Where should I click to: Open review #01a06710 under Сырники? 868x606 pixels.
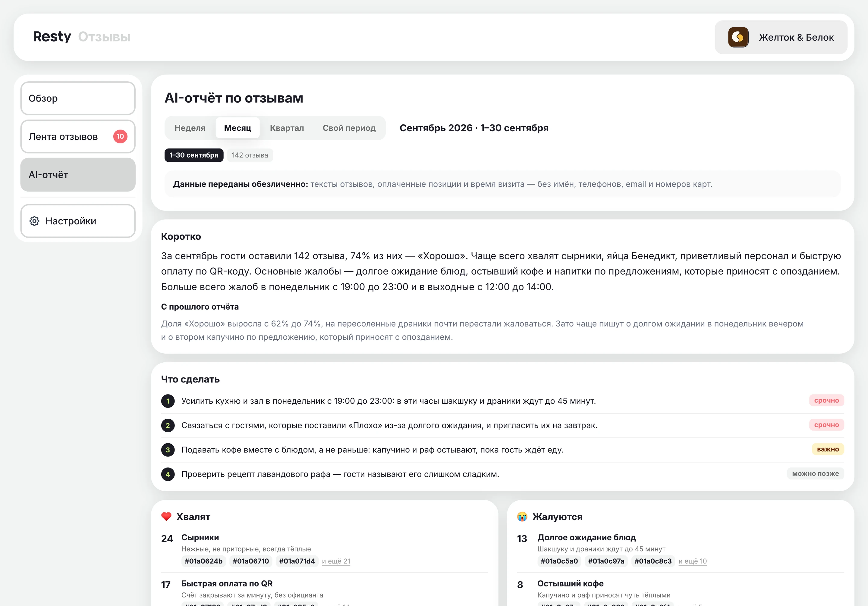click(x=251, y=561)
